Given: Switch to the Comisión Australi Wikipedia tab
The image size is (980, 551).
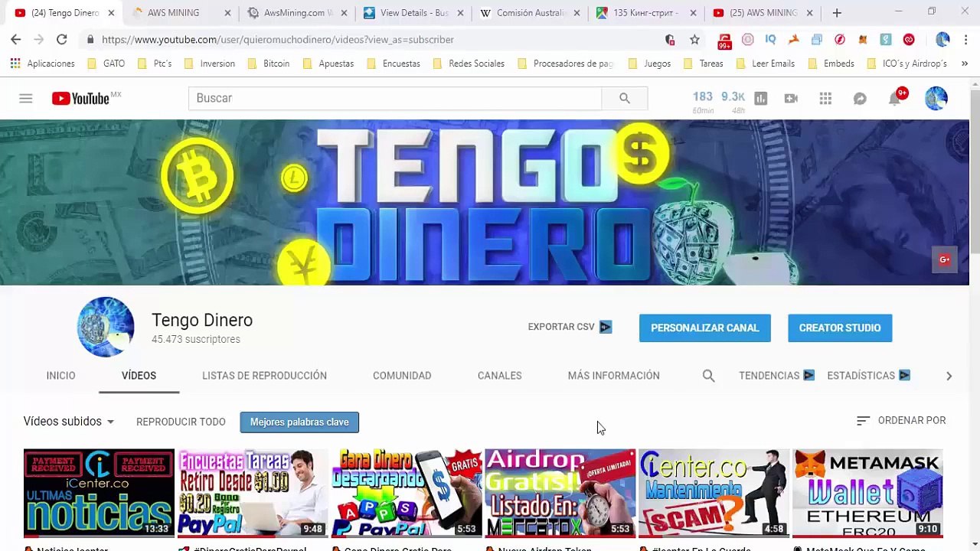Looking at the screenshot, I should click(x=530, y=13).
